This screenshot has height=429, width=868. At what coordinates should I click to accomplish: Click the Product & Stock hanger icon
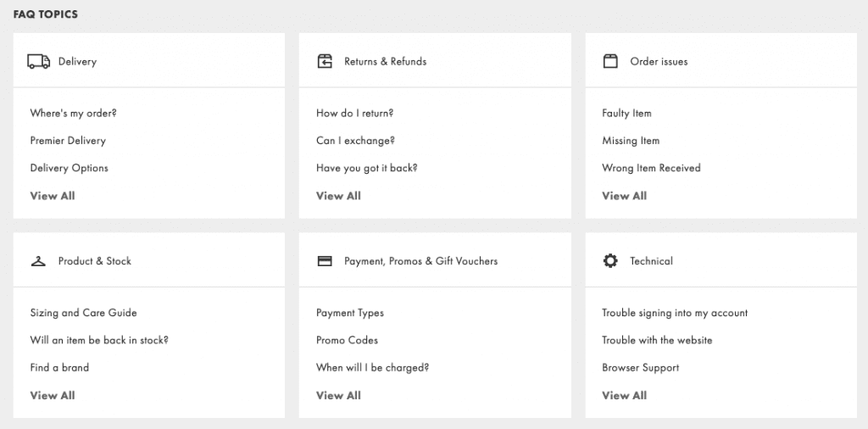(x=38, y=261)
